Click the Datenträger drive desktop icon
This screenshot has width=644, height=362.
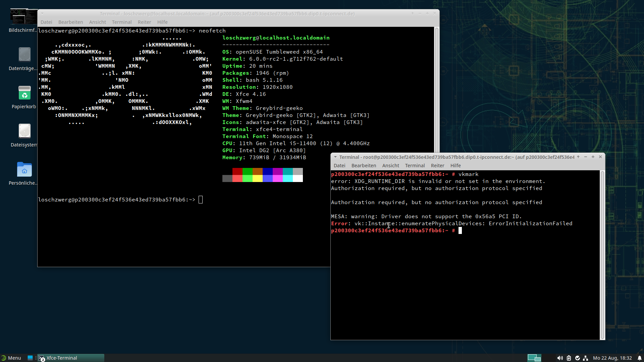(24, 55)
